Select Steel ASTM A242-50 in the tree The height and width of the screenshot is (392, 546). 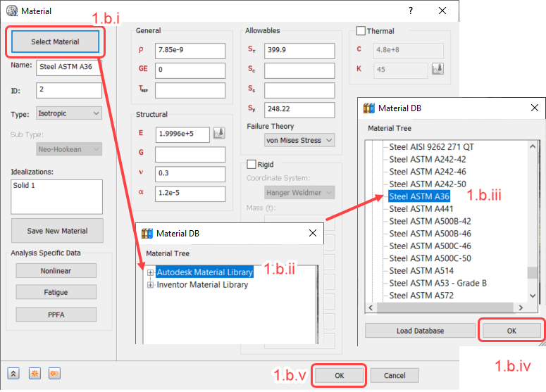point(427,184)
